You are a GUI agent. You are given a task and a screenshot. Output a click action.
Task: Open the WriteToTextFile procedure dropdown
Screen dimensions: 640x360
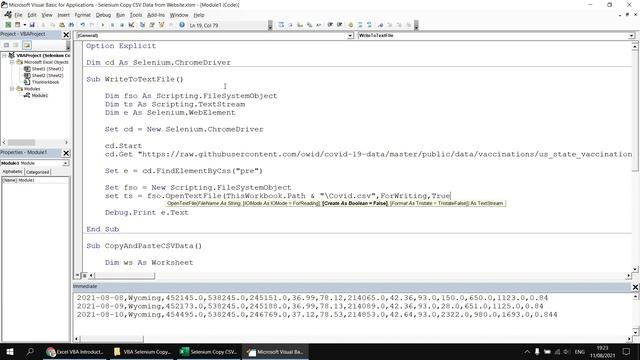(x=631, y=36)
